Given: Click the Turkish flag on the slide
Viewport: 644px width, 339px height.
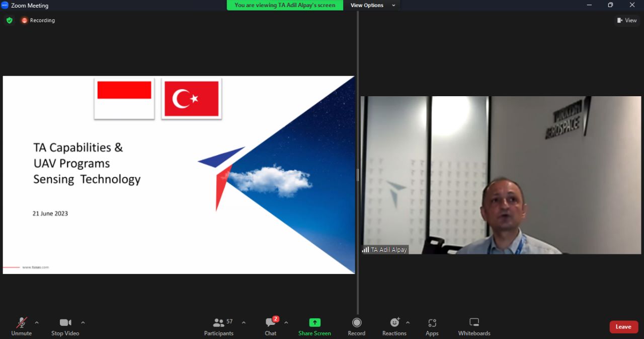Looking at the screenshot, I should click(192, 99).
